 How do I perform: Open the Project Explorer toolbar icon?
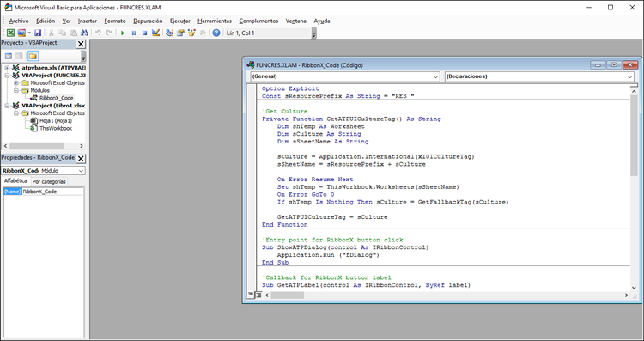(x=170, y=33)
